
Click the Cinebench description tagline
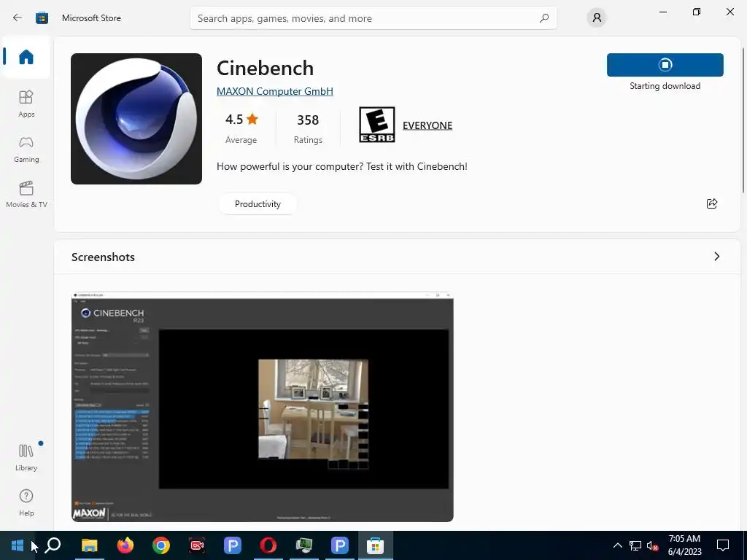coord(342,167)
